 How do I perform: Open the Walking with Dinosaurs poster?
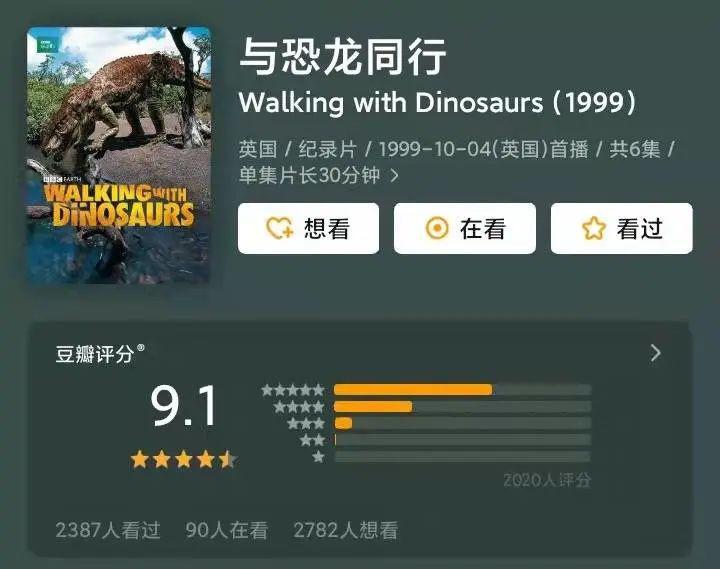[119, 155]
